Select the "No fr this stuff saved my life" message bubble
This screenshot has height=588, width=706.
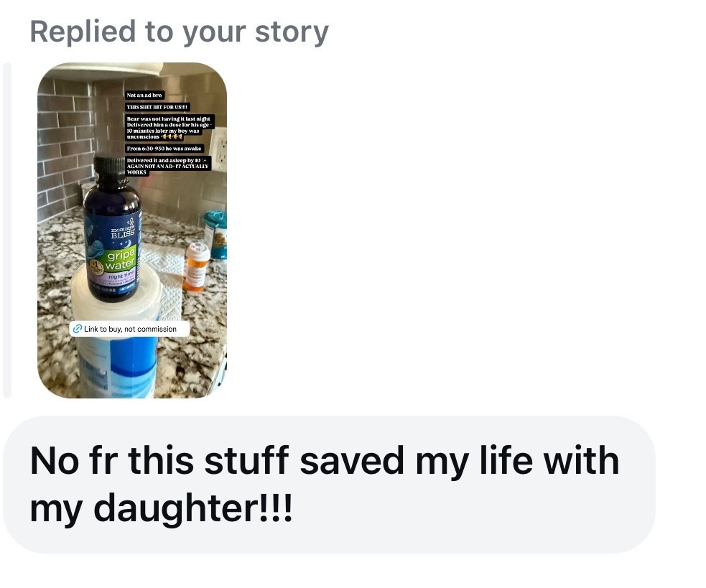329,485
